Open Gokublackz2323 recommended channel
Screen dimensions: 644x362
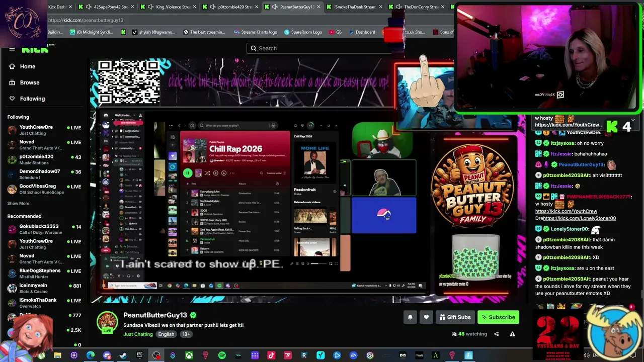pyautogui.click(x=44, y=229)
